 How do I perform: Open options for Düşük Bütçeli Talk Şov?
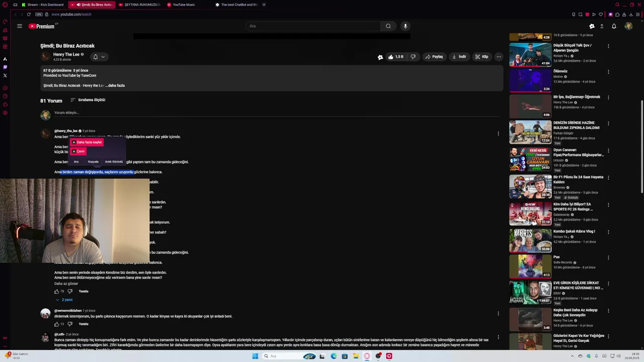[x=608, y=46]
